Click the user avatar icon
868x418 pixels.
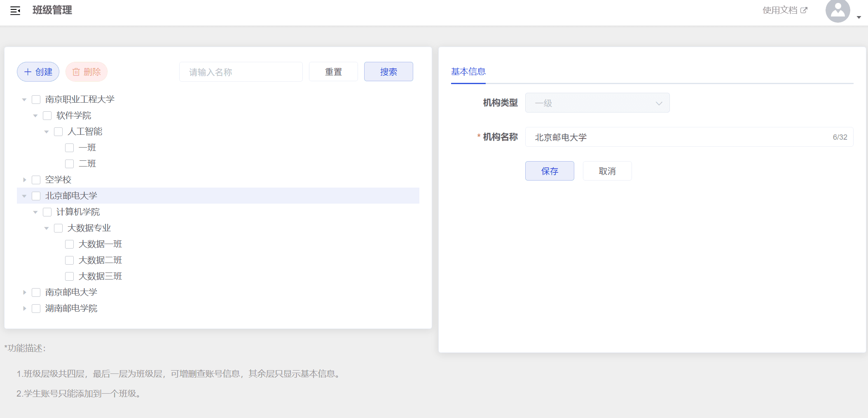click(838, 11)
